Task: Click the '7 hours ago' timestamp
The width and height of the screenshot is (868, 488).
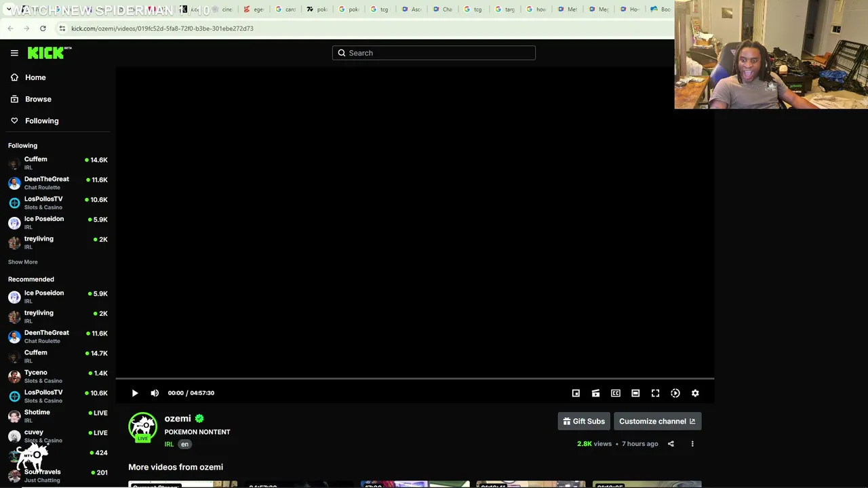Action: click(x=640, y=444)
